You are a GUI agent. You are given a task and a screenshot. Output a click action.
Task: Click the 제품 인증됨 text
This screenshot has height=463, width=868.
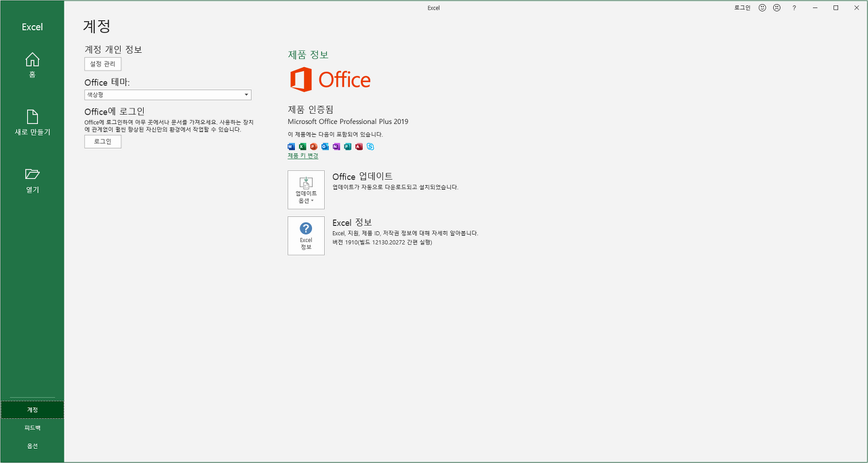click(x=311, y=109)
